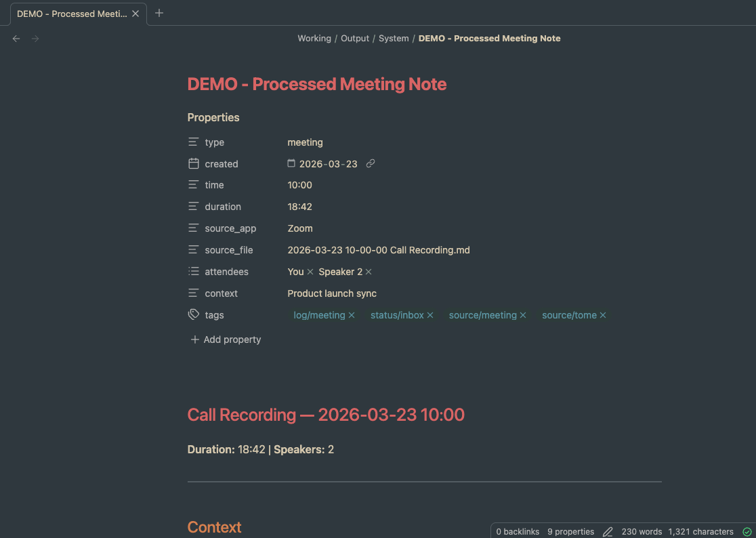
Task: Click the tags icon beside the tags property
Action: tap(194, 314)
